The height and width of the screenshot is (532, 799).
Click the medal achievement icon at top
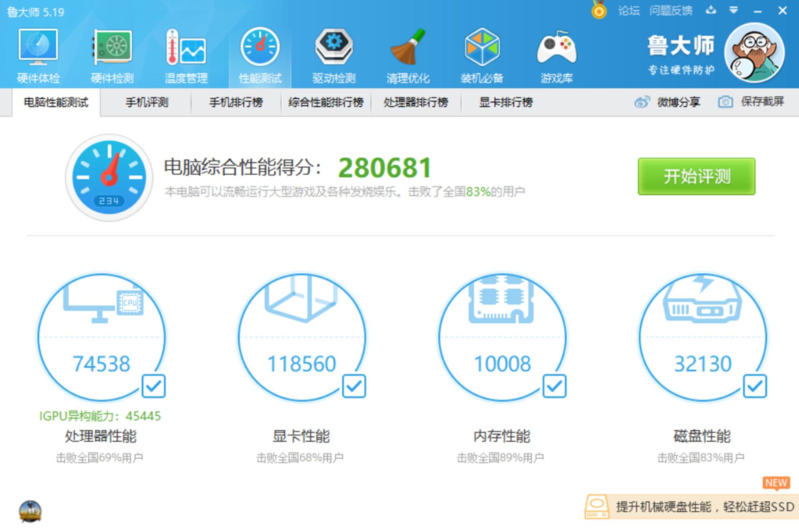pyautogui.click(x=599, y=11)
